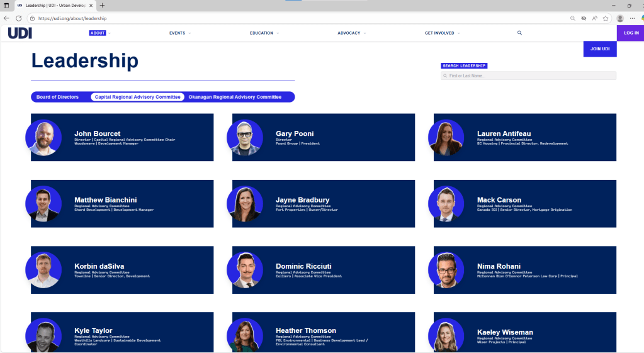644x353 pixels.
Task: Select Okanagan Regional Advisory Committee tab
Action: pyautogui.click(x=235, y=97)
